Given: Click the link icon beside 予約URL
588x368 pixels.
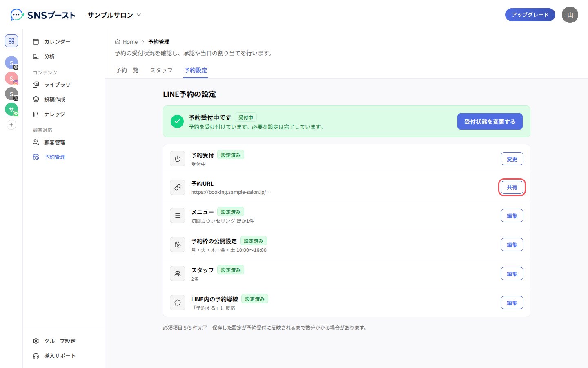Looking at the screenshot, I should (178, 187).
